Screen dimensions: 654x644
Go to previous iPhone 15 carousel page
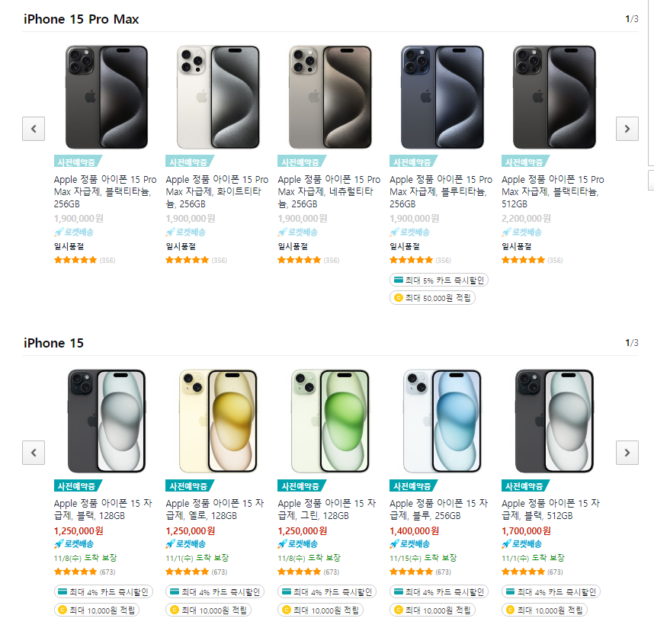tap(34, 453)
